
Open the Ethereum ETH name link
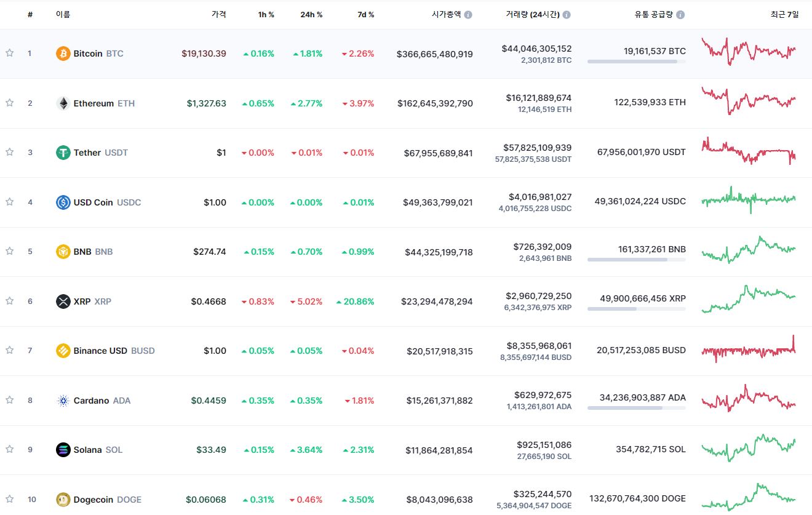[104, 103]
